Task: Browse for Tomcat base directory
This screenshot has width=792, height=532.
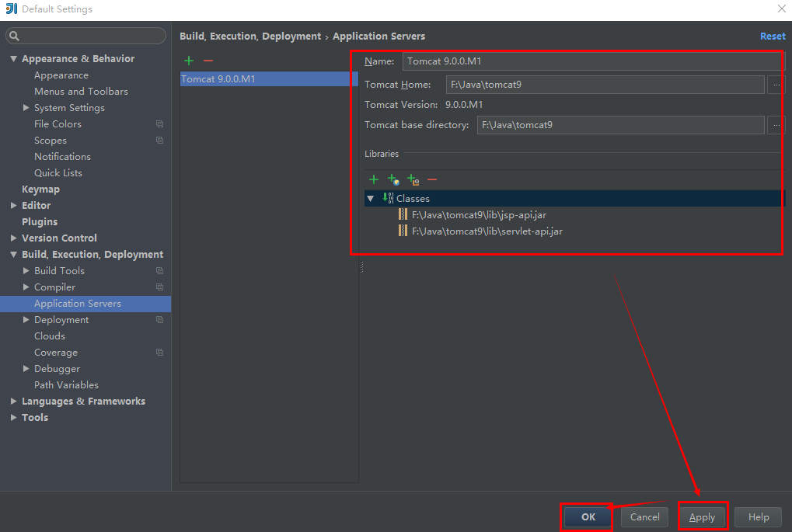Action: (776, 125)
